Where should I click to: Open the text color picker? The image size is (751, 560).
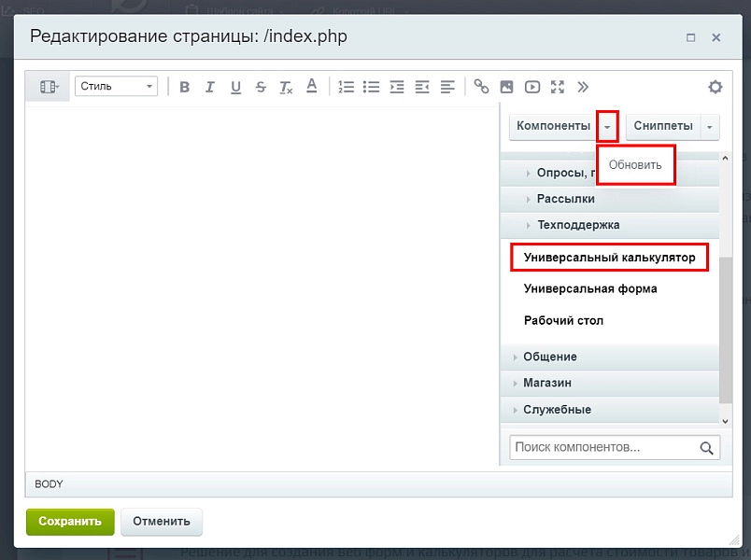(x=312, y=86)
